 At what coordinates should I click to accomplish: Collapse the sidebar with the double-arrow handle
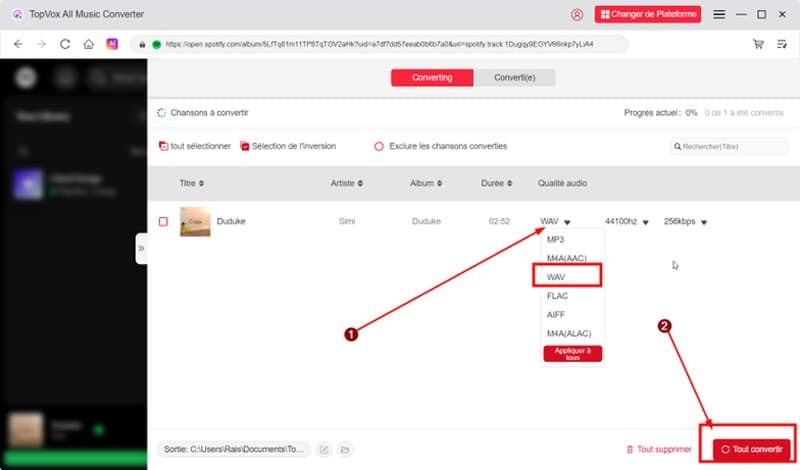click(141, 247)
